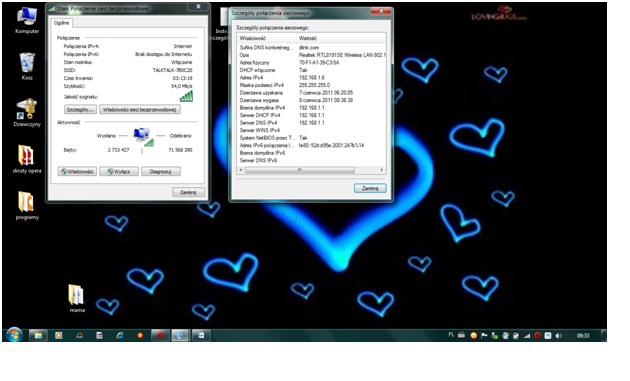Open Windows Explorer taskbar icon

(x=38, y=335)
